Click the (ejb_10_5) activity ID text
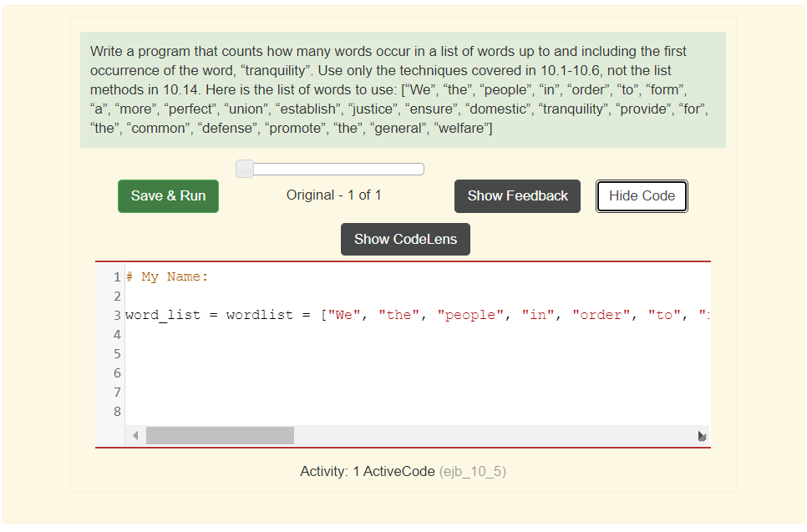This screenshot has height=532, width=807. 473,471
